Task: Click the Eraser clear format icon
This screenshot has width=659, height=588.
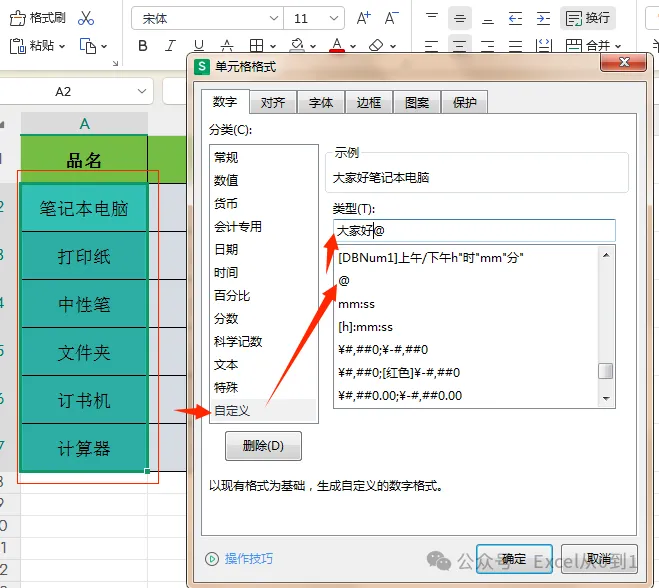Action: [376, 45]
